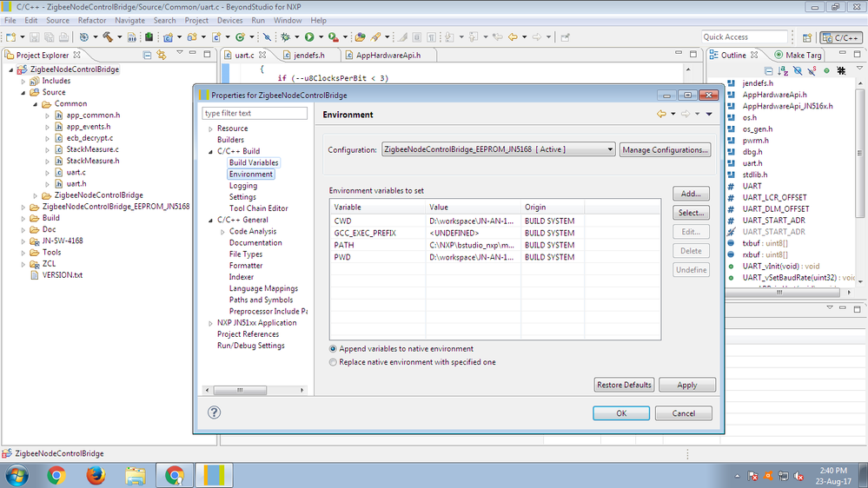Toggle the group items icon in the Outline toolbar
868x488 pixels.
[x=841, y=71]
